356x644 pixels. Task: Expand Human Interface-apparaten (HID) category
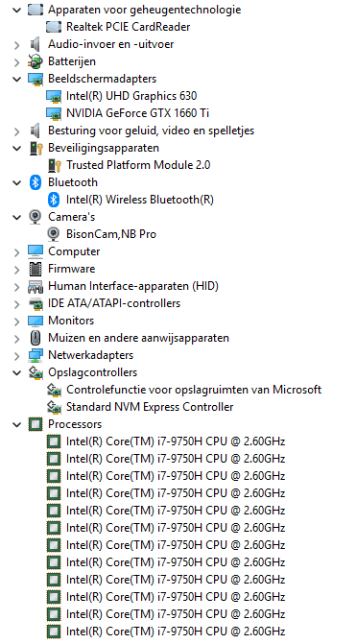point(17,286)
